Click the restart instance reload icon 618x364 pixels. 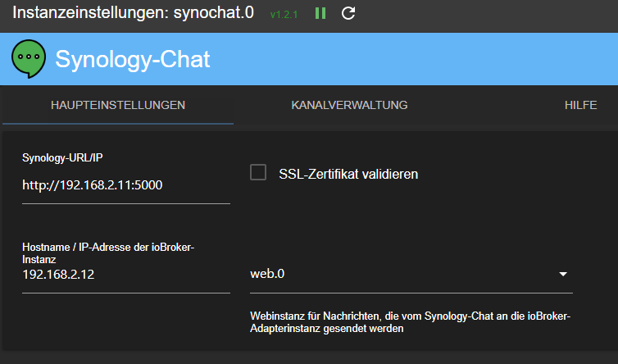coord(348,14)
